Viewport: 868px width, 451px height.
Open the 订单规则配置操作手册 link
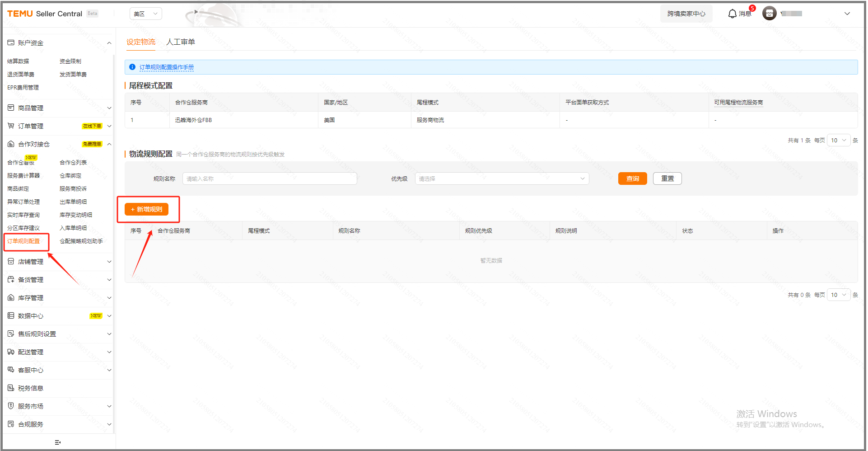pos(166,67)
